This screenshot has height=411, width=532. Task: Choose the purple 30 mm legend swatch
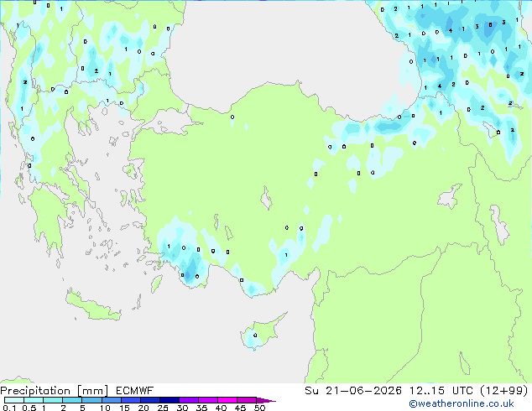click(189, 400)
